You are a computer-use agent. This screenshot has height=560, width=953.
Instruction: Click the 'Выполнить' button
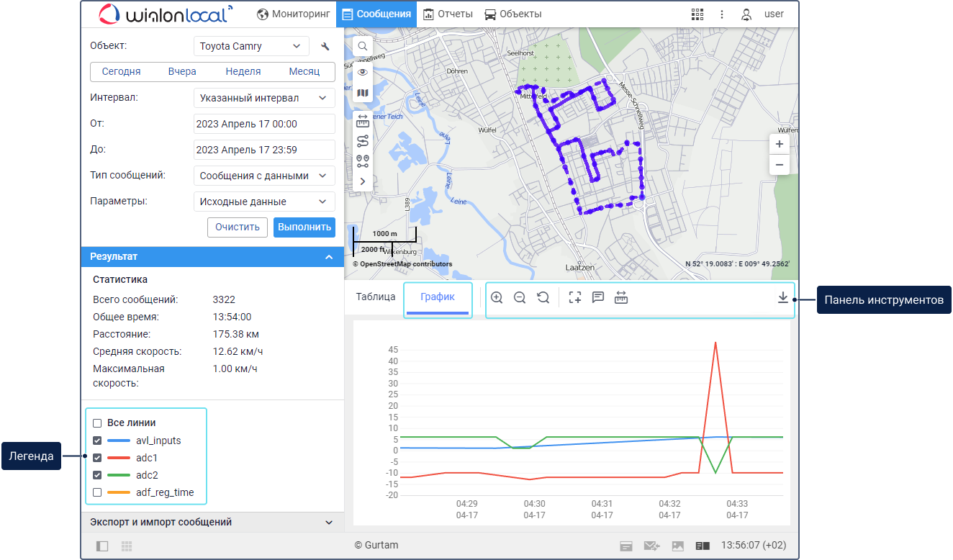[304, 227]
